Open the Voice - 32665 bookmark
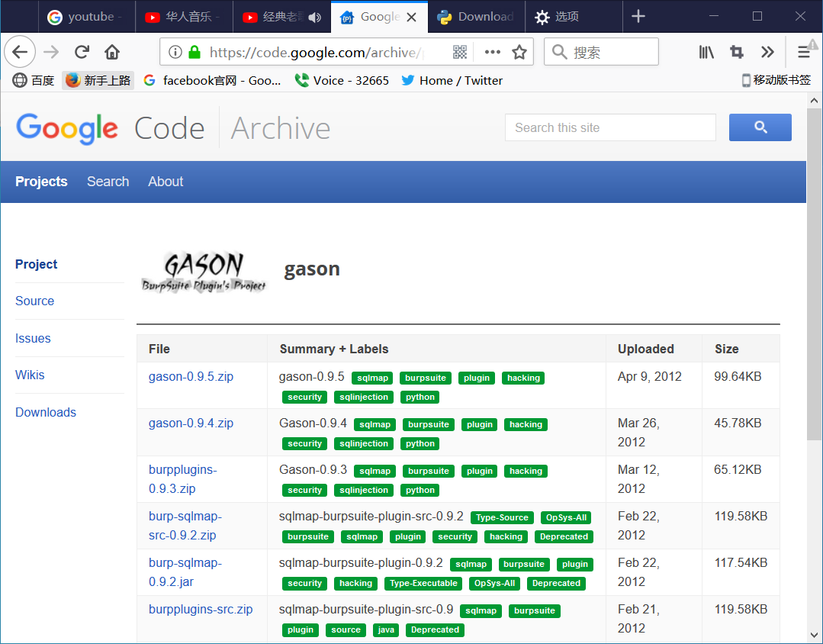This screenshot has width=823, height=644. pyautogui.click(x=342, y=80)
